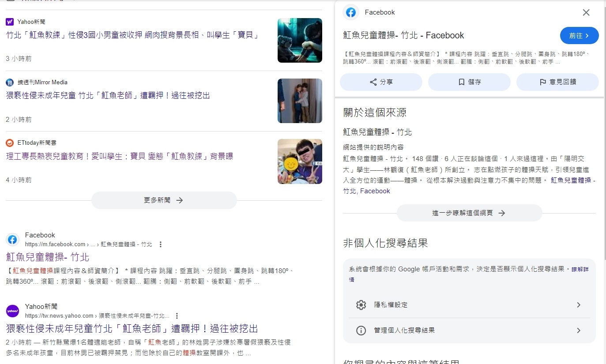The width and height of the screenshot is (606, 364).
Task: Click the 意見回饋 flag button
Action: 557,82
